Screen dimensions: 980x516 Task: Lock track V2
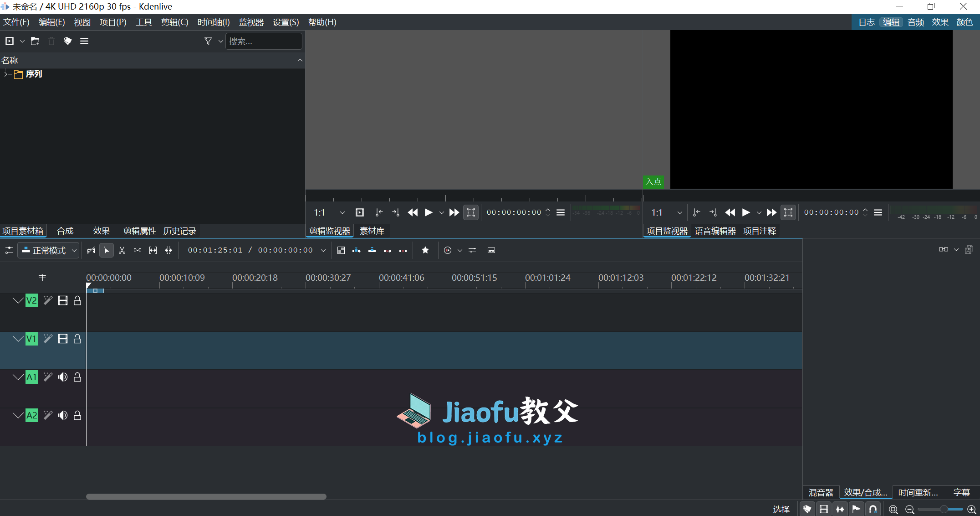pyautogui.click(x=77, y=301)
